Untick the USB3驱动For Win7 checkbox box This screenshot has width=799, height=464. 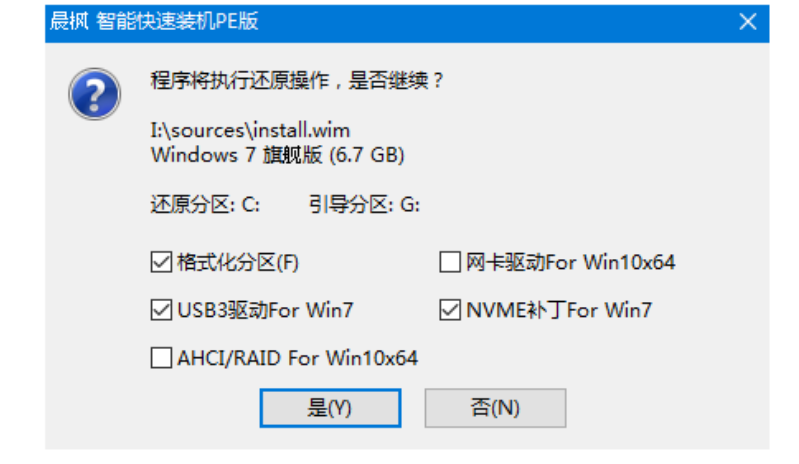pyautogui.click(x=161, y=310)
